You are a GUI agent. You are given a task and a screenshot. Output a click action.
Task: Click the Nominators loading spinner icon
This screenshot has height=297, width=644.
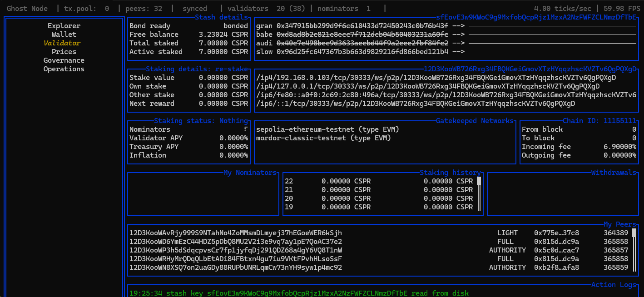[x=245, y=129]
